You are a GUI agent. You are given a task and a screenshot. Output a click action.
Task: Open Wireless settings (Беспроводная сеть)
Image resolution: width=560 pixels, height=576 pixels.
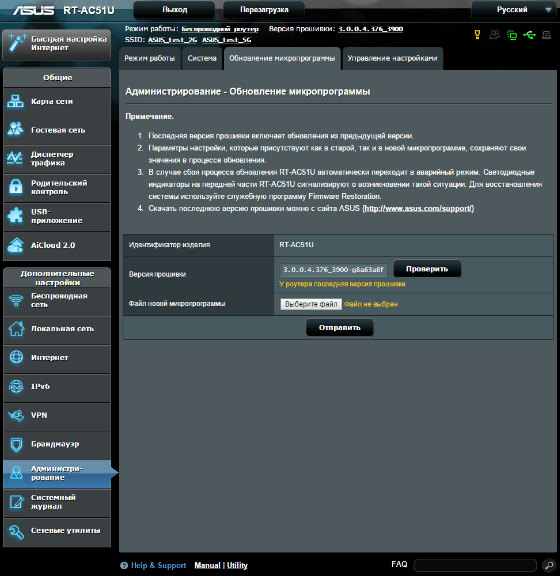point(57,301)
